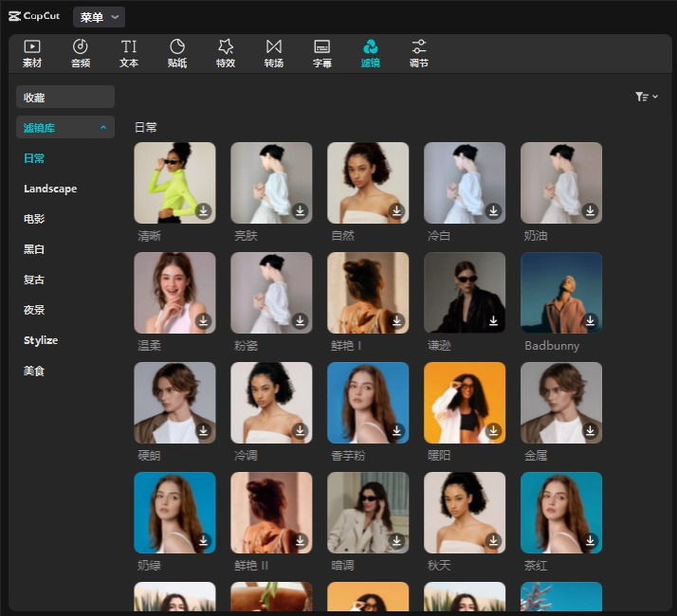Download the 茶红 filter
677x616 pixels.
[590, 540]
